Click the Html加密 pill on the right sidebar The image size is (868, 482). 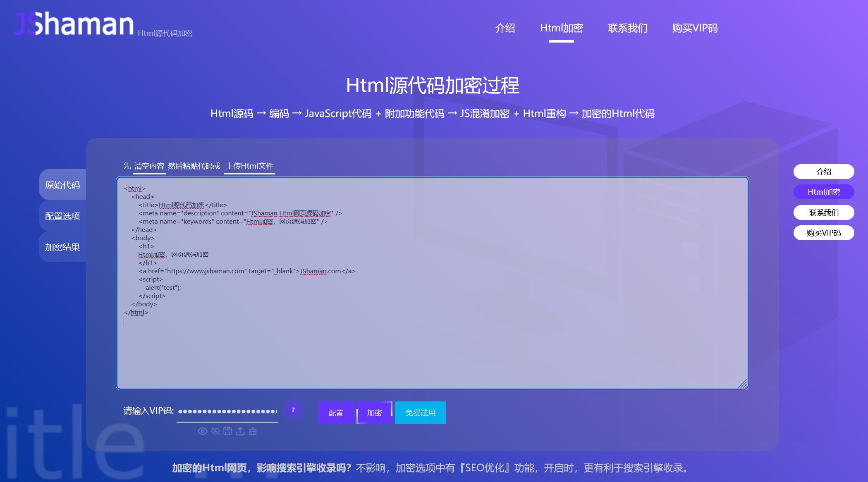click(824, 192)
